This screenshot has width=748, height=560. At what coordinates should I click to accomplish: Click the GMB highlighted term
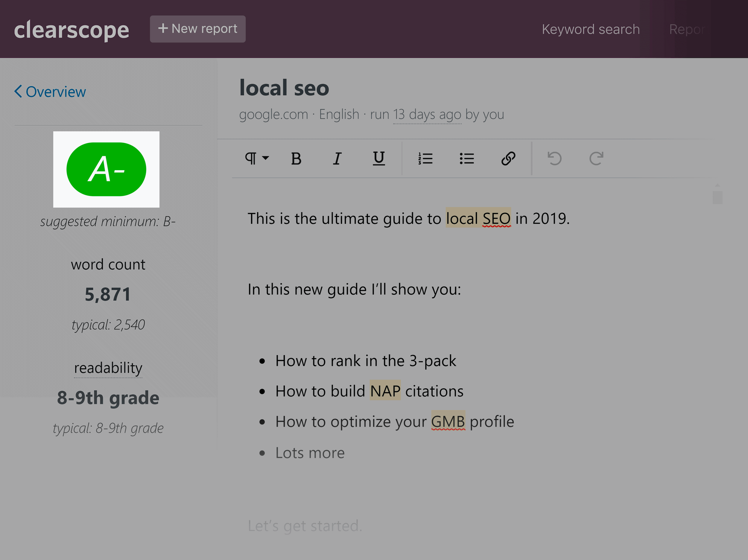pos(448,421)
